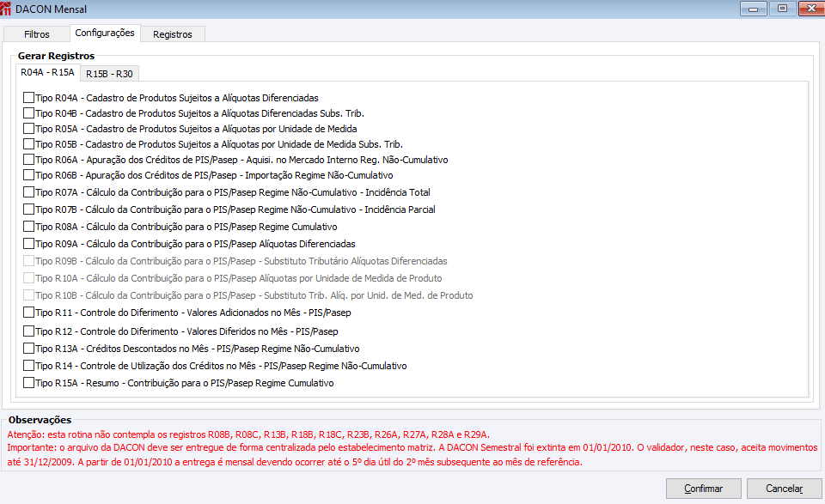Maximize the DACON Mensal window

coord(782,9)
